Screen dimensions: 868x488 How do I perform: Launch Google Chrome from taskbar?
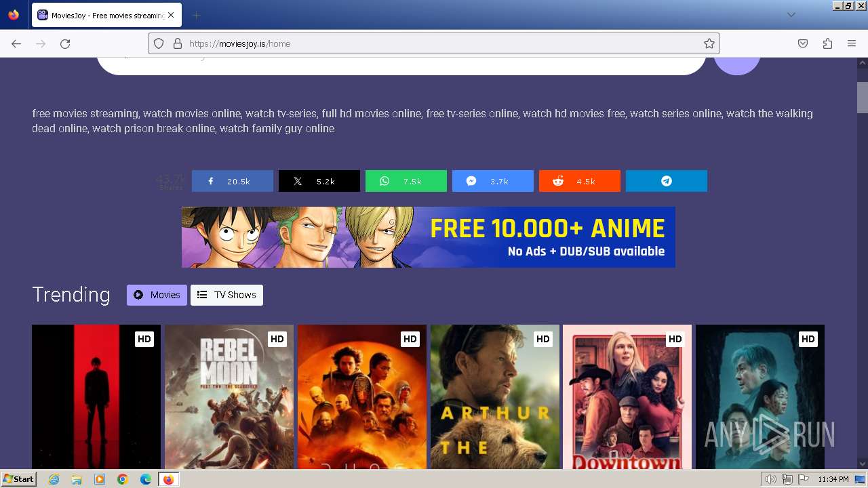point(123,479)
